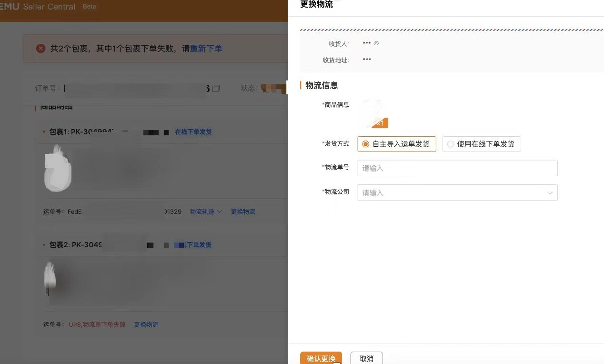This screenshot has width=604, height=364.
Task: Click the chevron arrow in 物流公司 field
Action: (550, 193)
